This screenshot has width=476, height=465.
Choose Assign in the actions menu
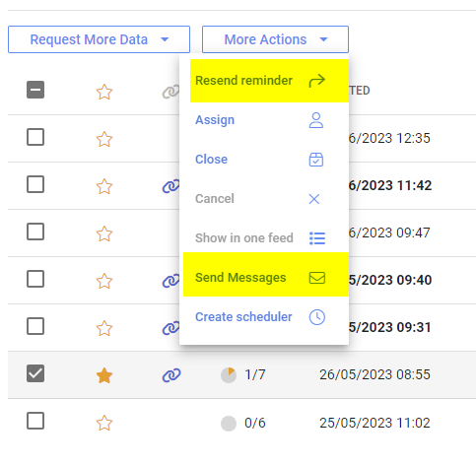coord(215,120)
